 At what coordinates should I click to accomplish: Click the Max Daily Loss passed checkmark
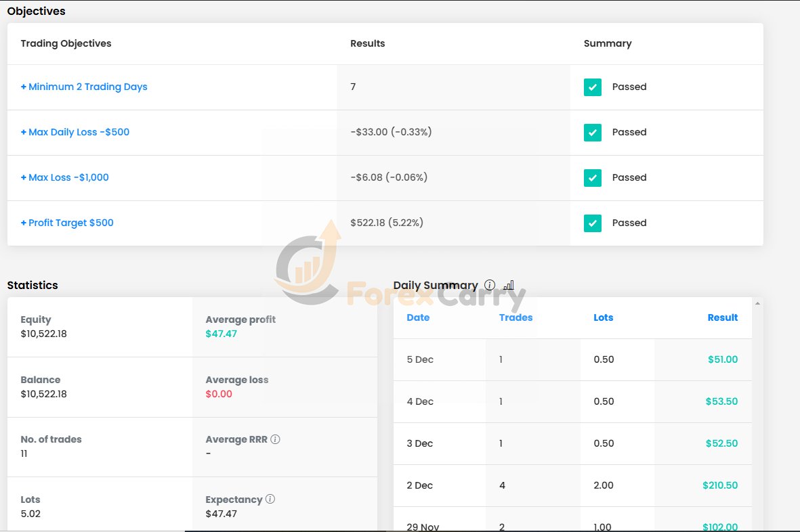coord(592,133)
